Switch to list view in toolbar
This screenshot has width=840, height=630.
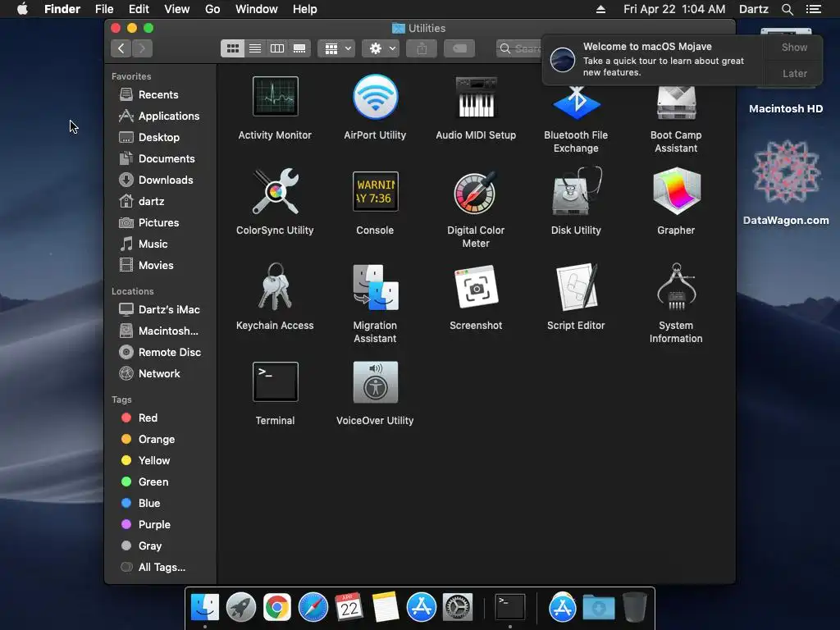coord(255,48)
